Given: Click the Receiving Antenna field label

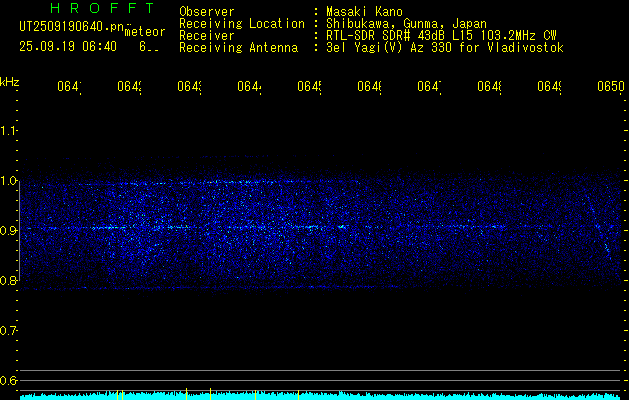Looking at the screenshot, I should click(x=238, y=47).
